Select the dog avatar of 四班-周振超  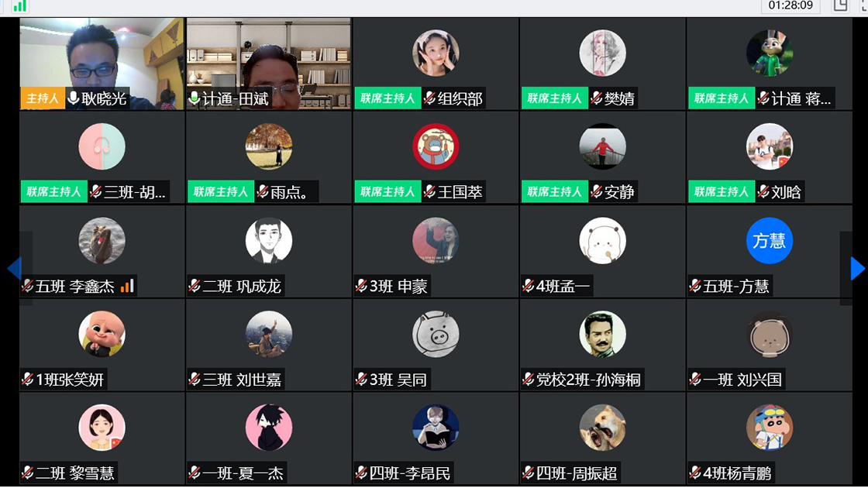click(x=602, y=427)
